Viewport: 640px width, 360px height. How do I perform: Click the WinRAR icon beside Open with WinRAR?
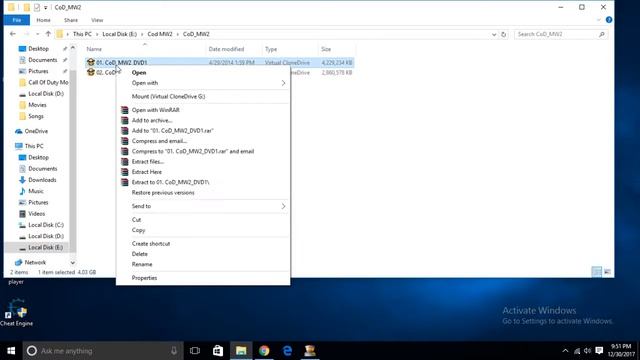(x=125, y=110)
